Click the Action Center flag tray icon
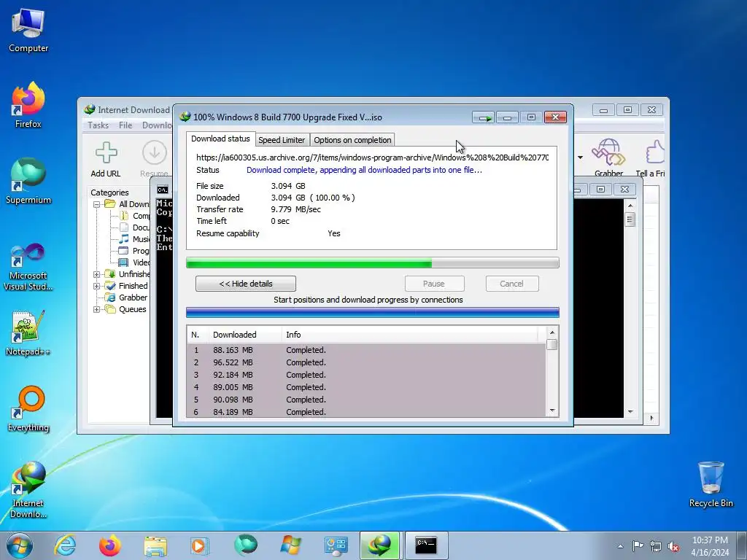 (638, 545)
